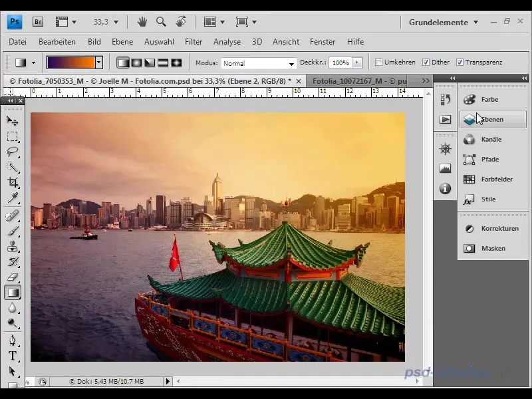Open the Histogram panel icon

(445, 168)
